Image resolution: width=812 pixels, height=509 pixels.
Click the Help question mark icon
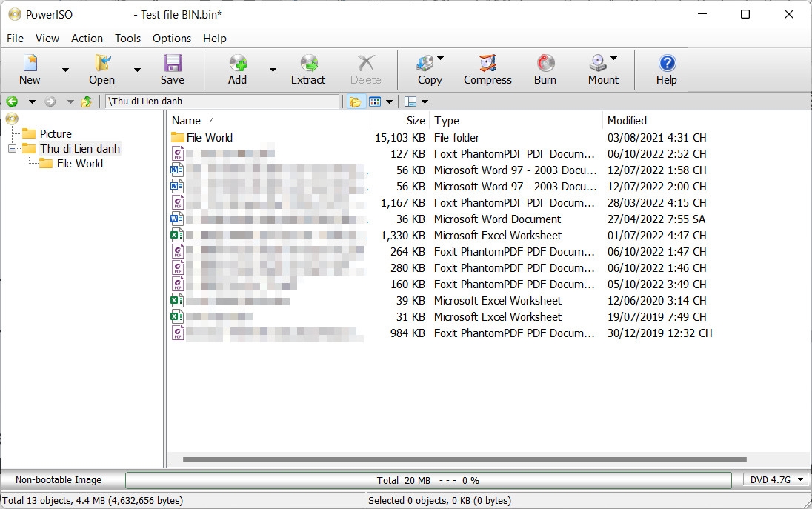coord(667,63)
